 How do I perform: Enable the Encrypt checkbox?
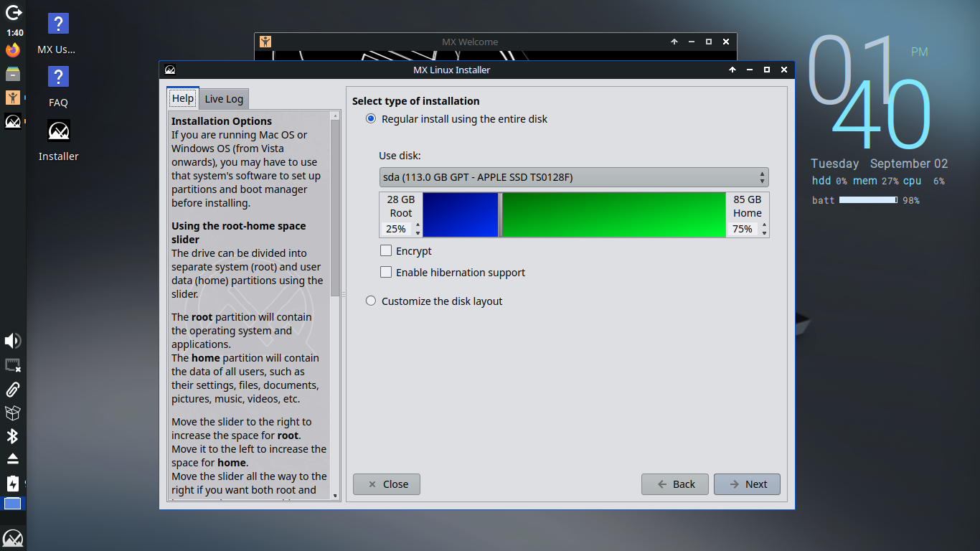click(x=386, y=250)
